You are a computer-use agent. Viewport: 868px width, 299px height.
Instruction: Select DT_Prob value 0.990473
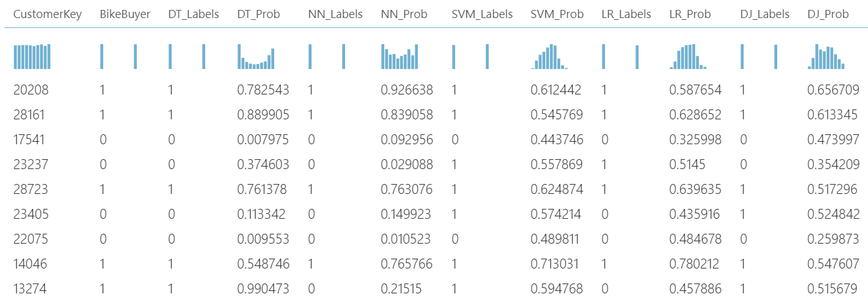click(x=263, y=289)
